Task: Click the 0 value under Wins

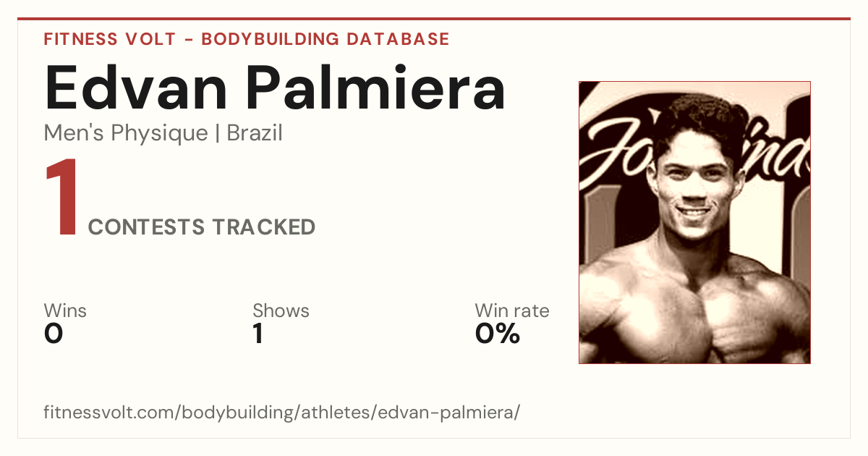Action: tap(54, 334)
